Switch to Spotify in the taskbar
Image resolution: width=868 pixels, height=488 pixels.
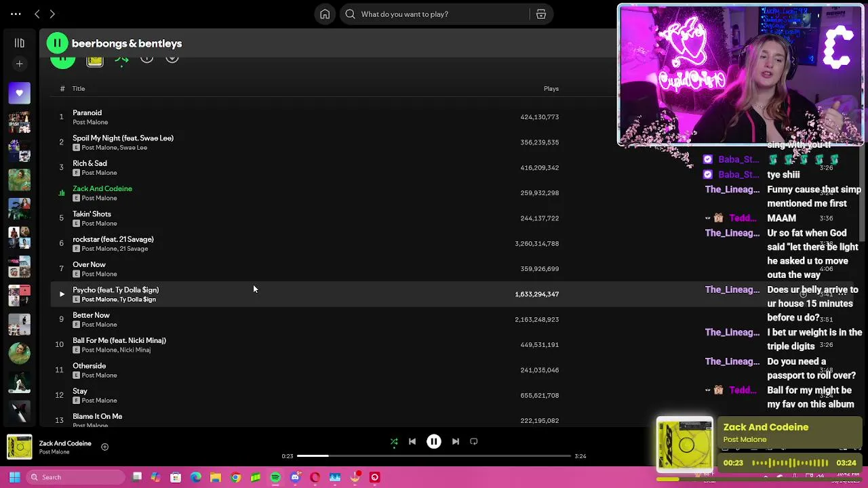(x=275, y=477)
